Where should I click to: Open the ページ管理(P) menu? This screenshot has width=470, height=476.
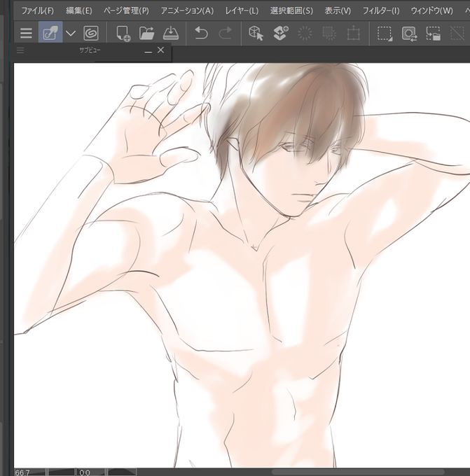coord(126,11)
